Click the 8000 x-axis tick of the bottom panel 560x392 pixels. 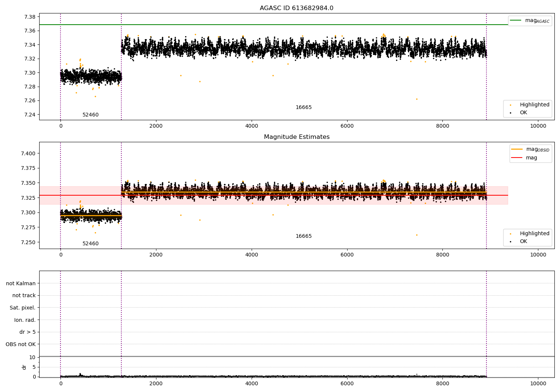coord(443,383)
